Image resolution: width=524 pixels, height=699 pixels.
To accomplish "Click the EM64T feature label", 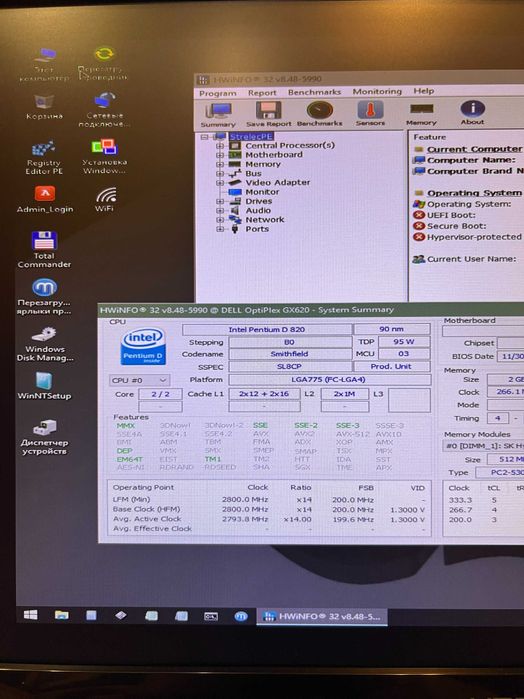I will 129,459.
